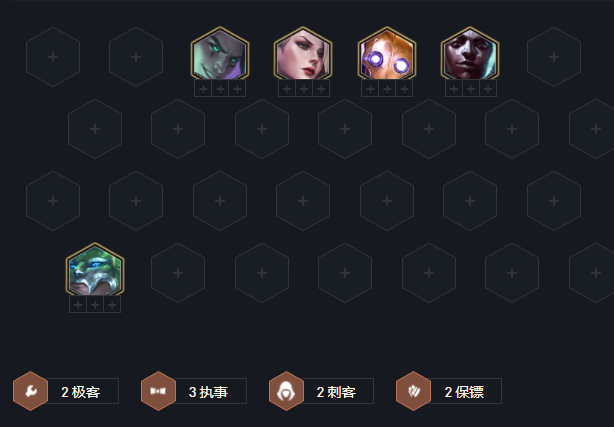
Task: Add middle item to green armored champion
Action: coord(95,304)
